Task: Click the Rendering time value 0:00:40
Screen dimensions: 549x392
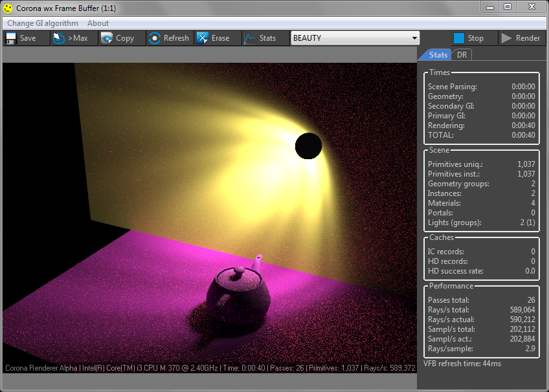Action: [523, 125]
